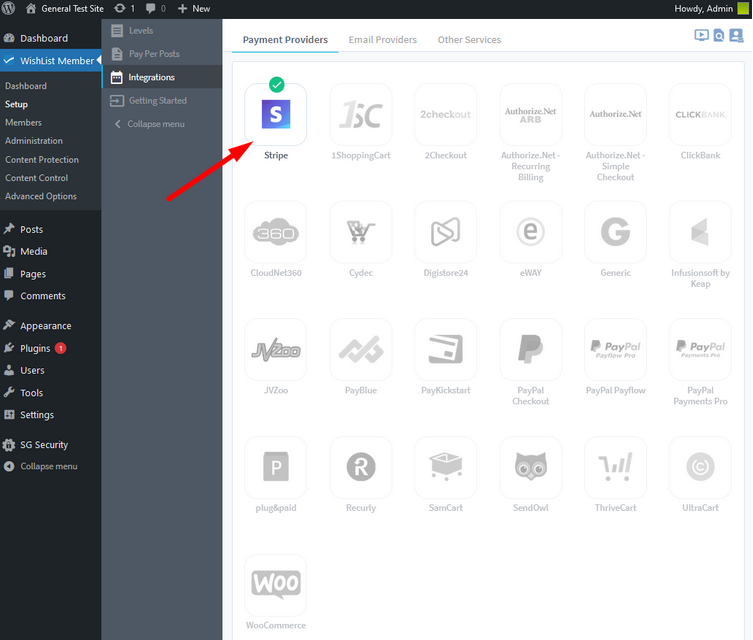Open the WordPress Dashboard menu
753x640 pixels.
click(50, 38)
